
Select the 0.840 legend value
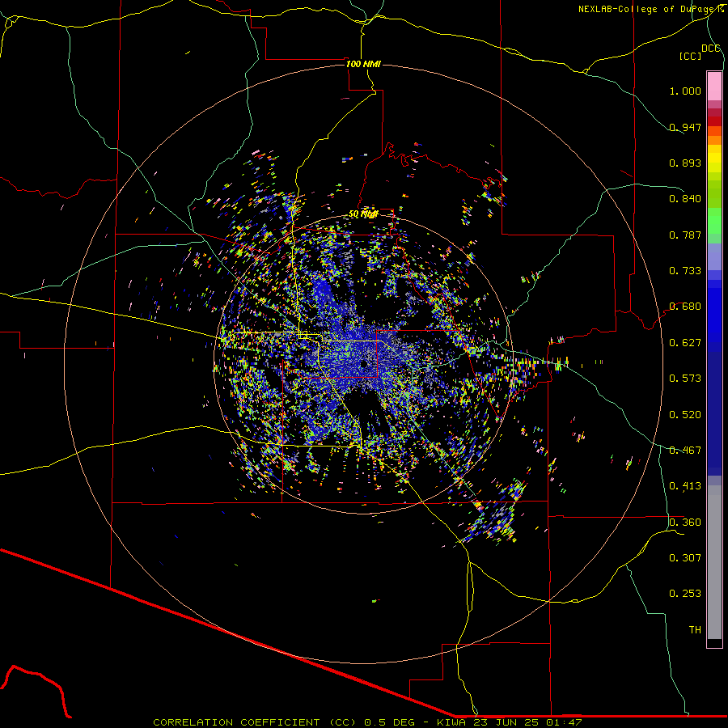pyautogui.click(x=685, y=199)
